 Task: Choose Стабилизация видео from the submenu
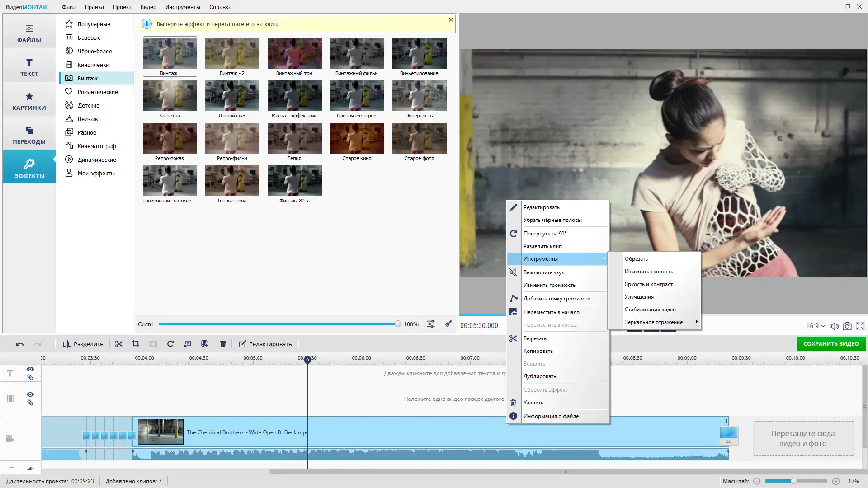pyautogui.click(x=650, y=310)
